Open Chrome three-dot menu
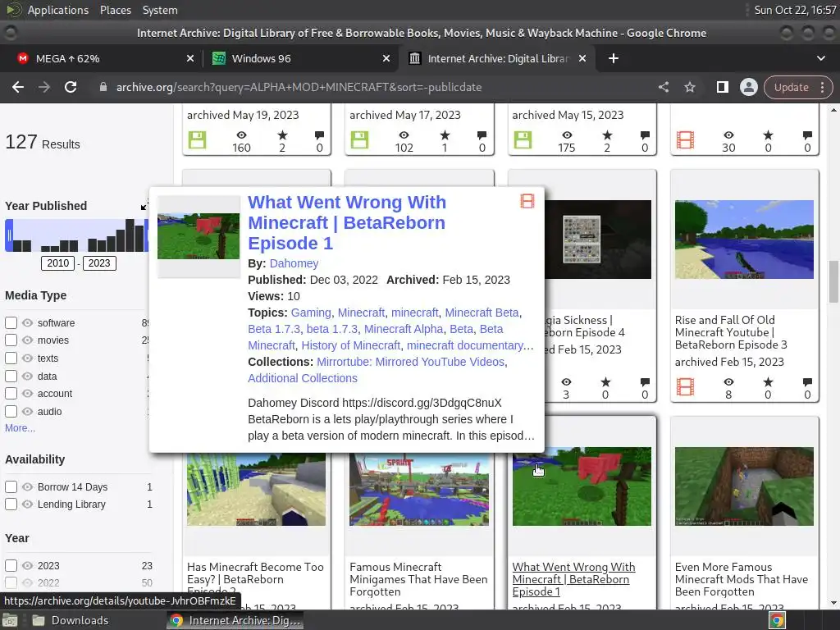The height and width of the screenshot is (630, 840). [x=822, y=87]
